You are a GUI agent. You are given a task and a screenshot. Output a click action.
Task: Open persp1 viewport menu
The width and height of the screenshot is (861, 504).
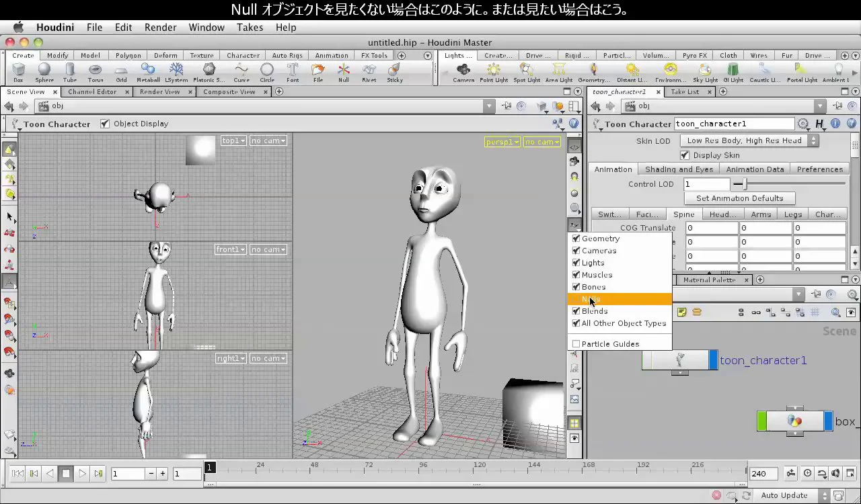point(502,142)
